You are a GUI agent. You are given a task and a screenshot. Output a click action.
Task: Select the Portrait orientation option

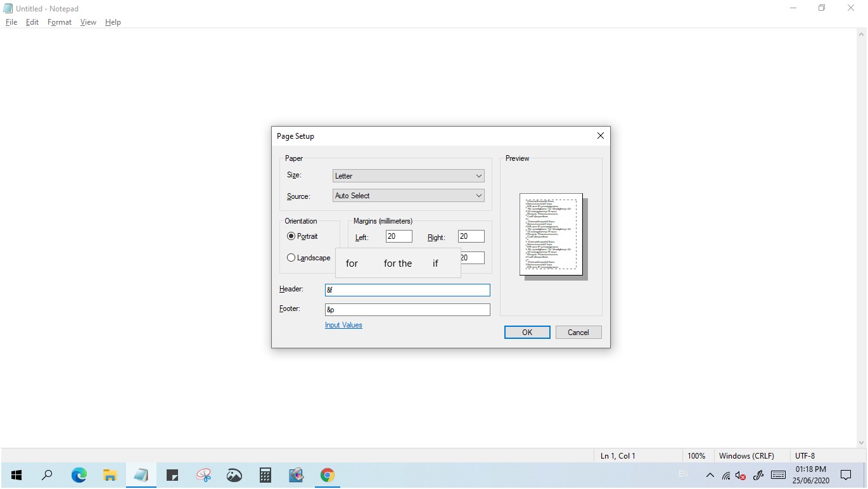coord(291,236)
